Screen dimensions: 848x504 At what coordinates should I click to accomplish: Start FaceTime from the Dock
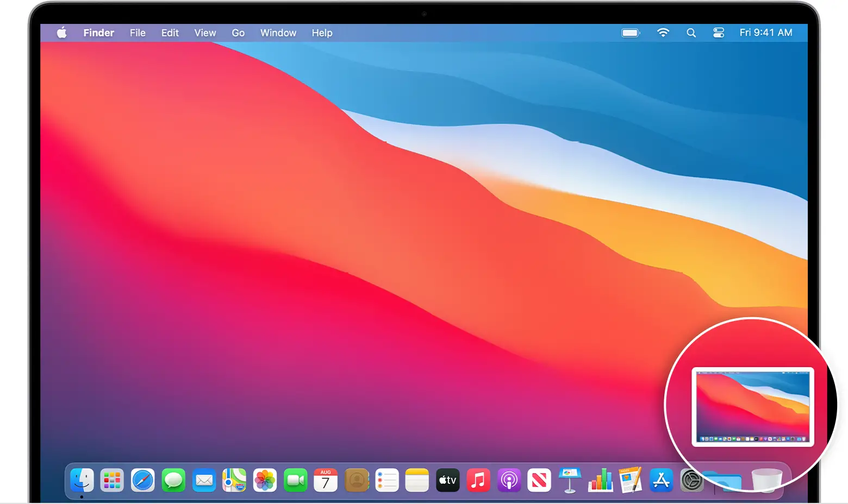pyautogui.click(x=296, y=480)
